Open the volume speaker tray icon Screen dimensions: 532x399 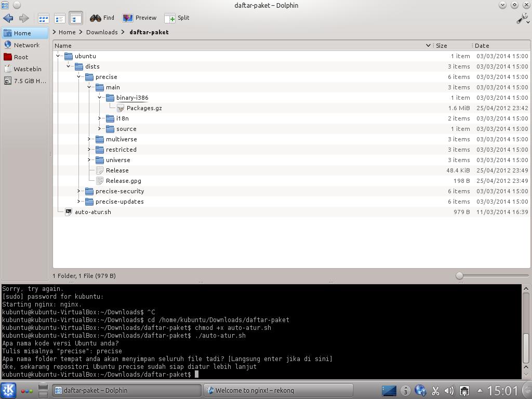449,391
